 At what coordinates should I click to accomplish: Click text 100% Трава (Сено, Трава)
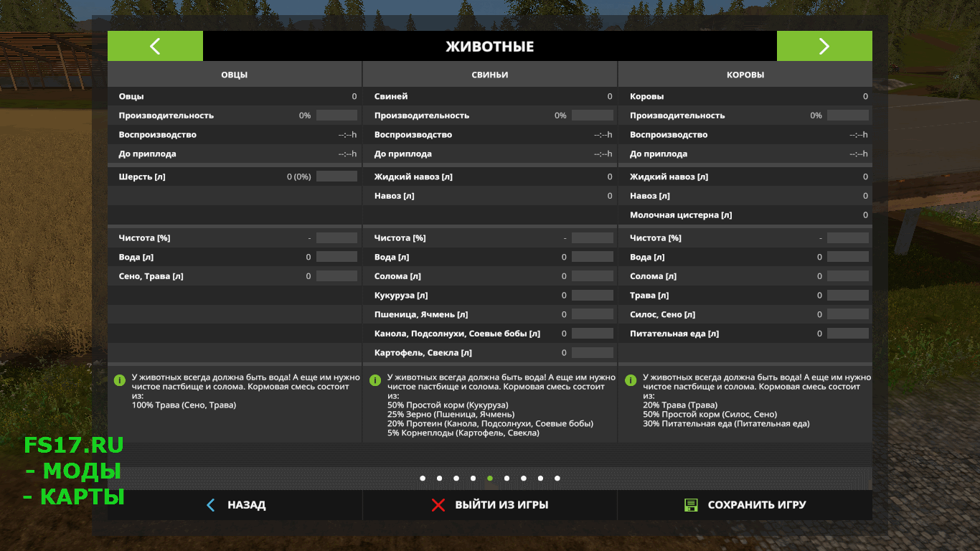(x=184, y=405)
